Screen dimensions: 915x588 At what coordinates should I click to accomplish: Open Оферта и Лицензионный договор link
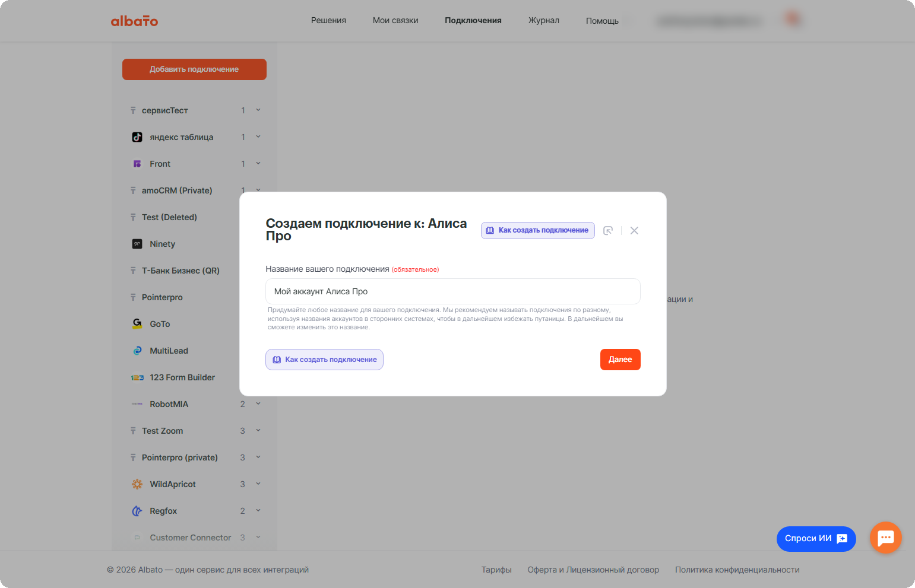(x=593, y=570)
